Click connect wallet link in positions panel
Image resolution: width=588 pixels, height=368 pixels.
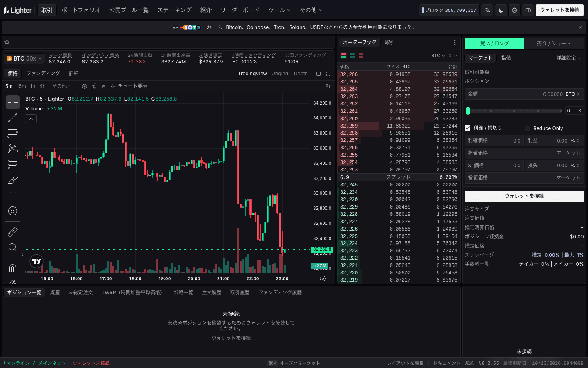(x=231, y=338)
